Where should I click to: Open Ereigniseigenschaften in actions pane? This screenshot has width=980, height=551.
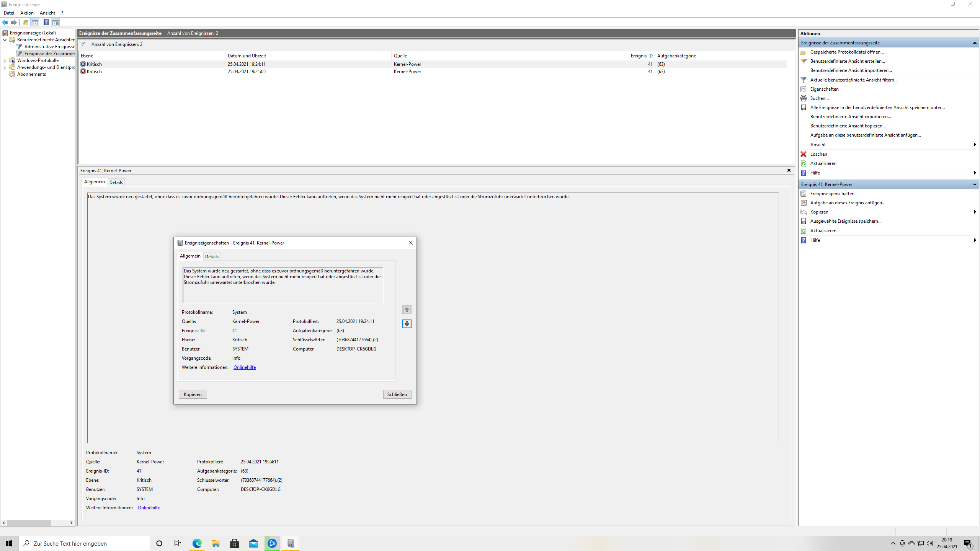click(x=832, y=194)
